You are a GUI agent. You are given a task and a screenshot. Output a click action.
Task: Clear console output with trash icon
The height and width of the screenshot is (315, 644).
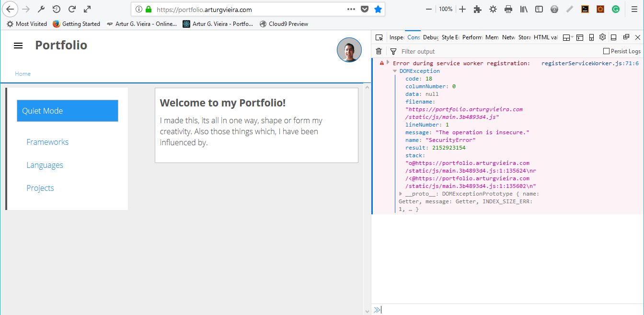tap(379, 51)
